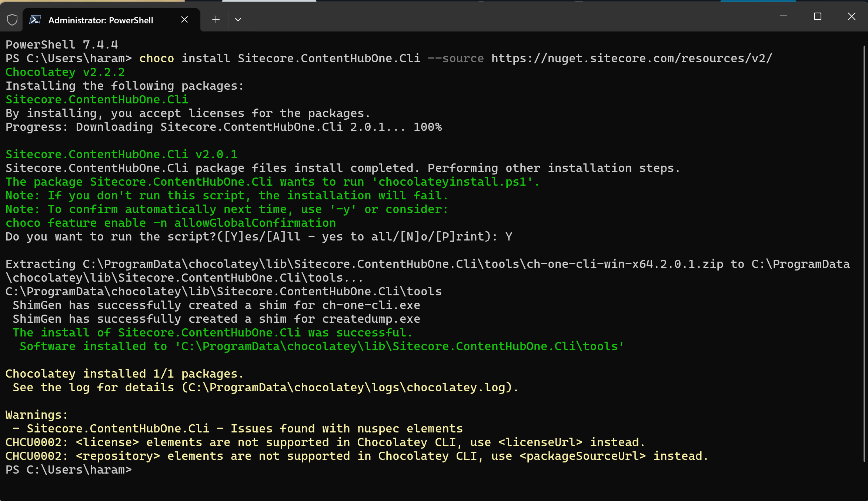The width and height of the screenshot is (868, 501).
Task: Click the final 'PS C:\Users\haram>' prompt
Action: (x=69, y=470)
